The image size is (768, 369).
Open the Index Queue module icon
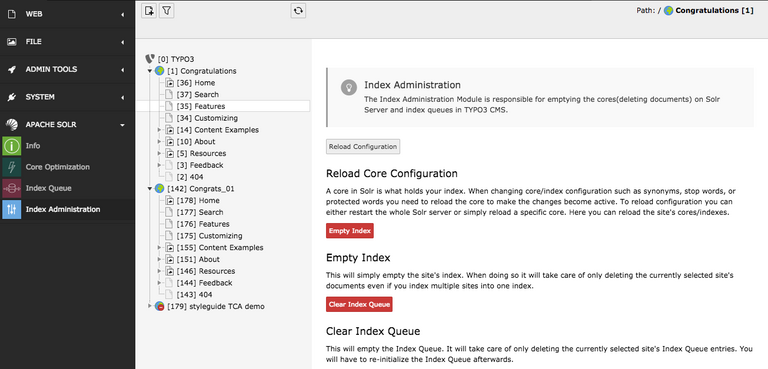(12, 188)
